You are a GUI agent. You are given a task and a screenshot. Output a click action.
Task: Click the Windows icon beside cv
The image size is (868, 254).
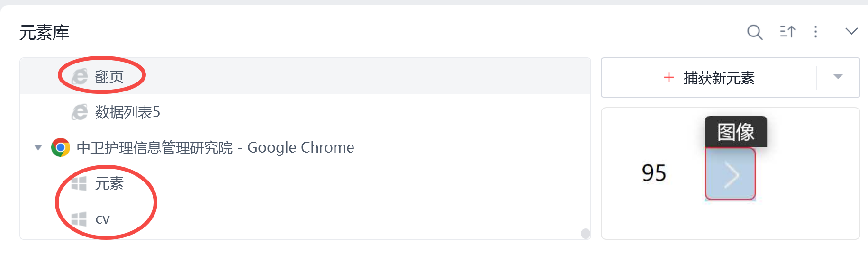pos(79,219)
